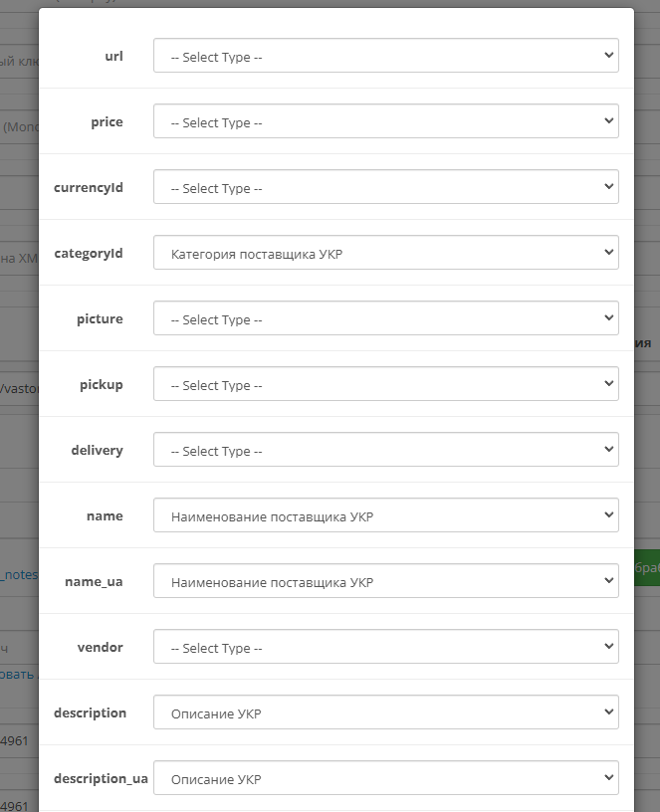Click the "currencyId" field label
Screen dimensions: 660x812
coord(89,187)
